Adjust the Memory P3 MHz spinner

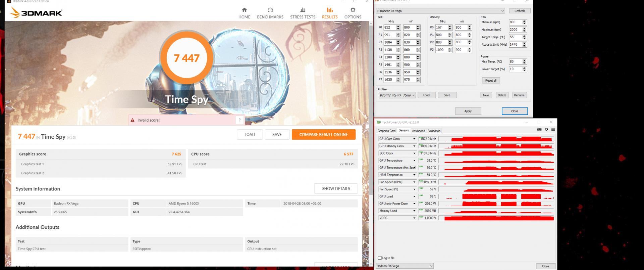click(450, 50)
